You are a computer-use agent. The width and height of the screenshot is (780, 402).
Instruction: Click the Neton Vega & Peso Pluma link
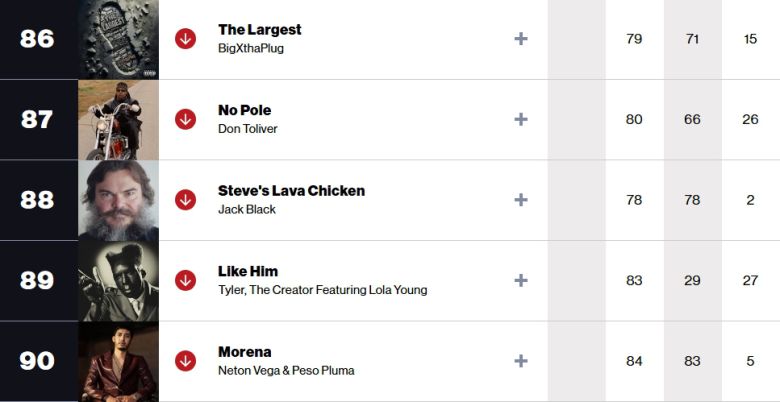click(x=286, y=371)
